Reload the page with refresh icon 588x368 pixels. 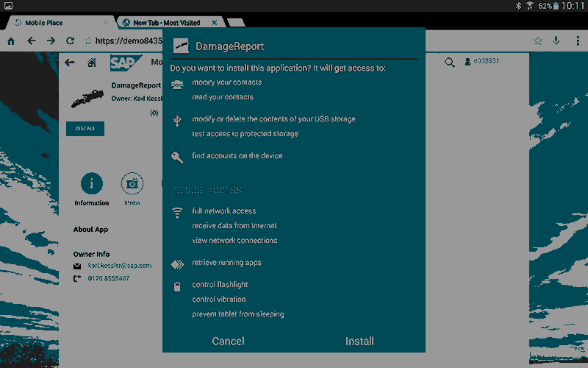tap(70, 41)
